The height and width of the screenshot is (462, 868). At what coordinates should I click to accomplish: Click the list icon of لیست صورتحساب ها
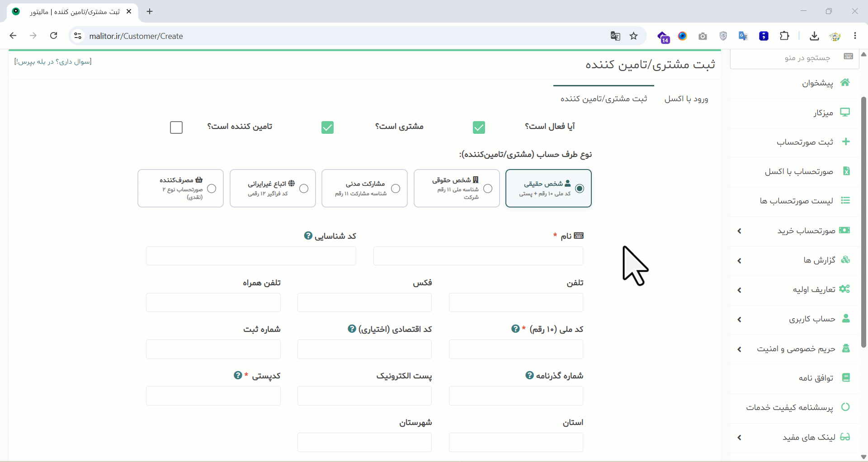pos(845,200)
